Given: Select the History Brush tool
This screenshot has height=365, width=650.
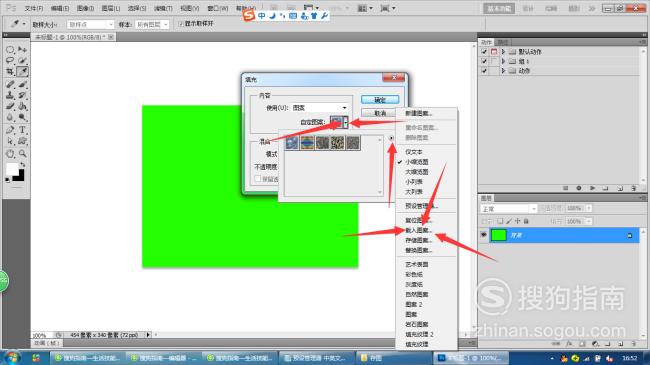Looking at the screenshot, I should pyautogui.click(x=23, y=95).
